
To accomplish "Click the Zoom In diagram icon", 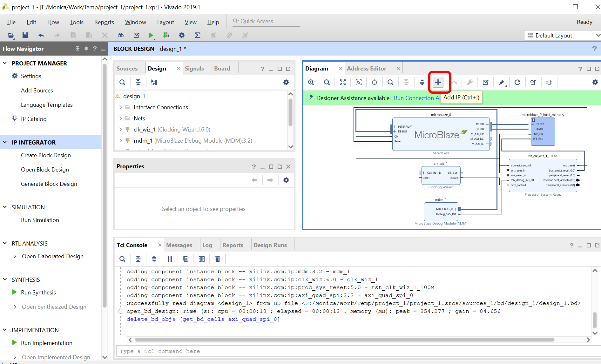I will point(311,82).
